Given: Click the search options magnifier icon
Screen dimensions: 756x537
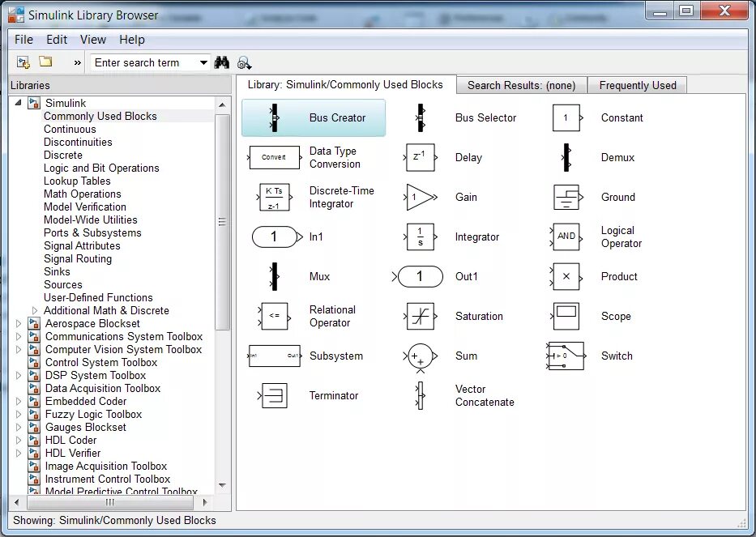Looking at the screenshot, I should coord(245,62).
